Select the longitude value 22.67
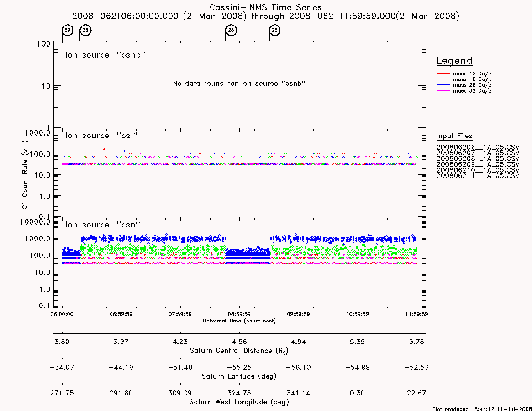 416,393
